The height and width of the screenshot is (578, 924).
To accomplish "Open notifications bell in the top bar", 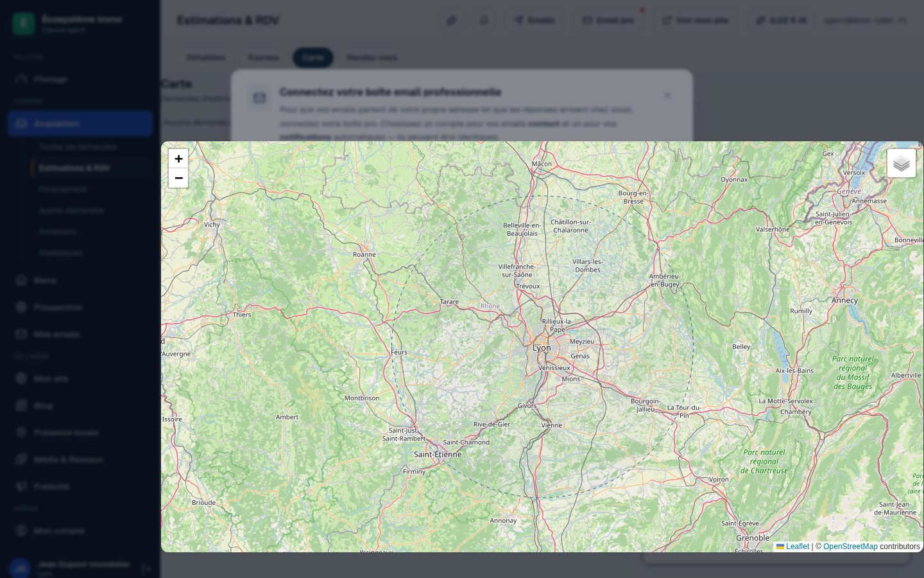I will pos(484,21).
